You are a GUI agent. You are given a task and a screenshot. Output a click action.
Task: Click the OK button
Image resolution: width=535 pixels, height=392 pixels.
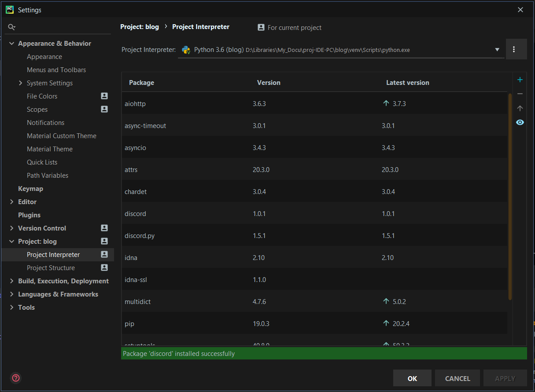pyautogui.click(x=412, y=378)
